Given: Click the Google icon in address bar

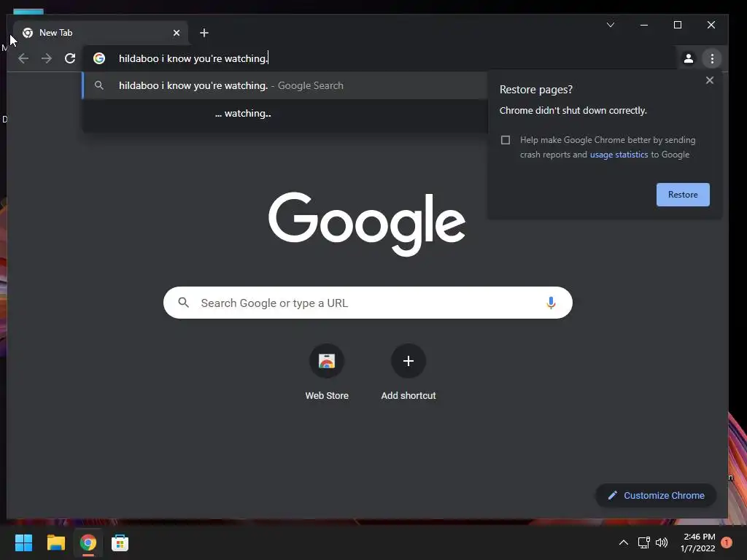Looking at the screenshot, I should [x=99, y=58].
